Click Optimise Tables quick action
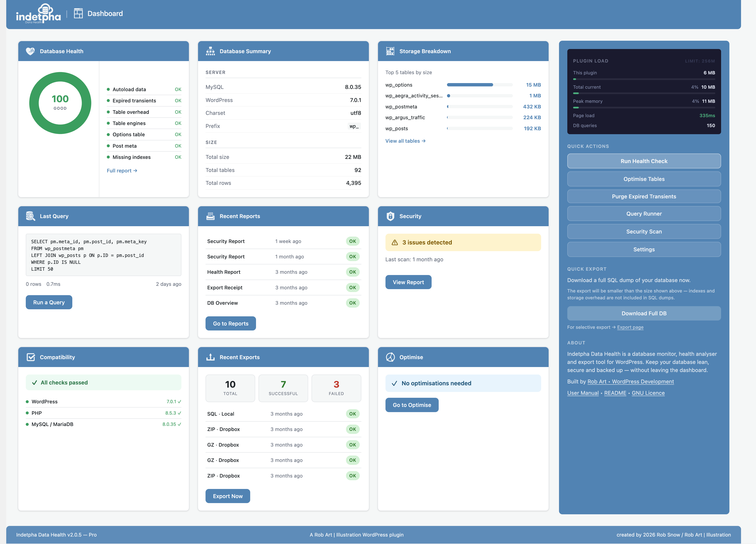The image size is (756, 544). point(644,179)
